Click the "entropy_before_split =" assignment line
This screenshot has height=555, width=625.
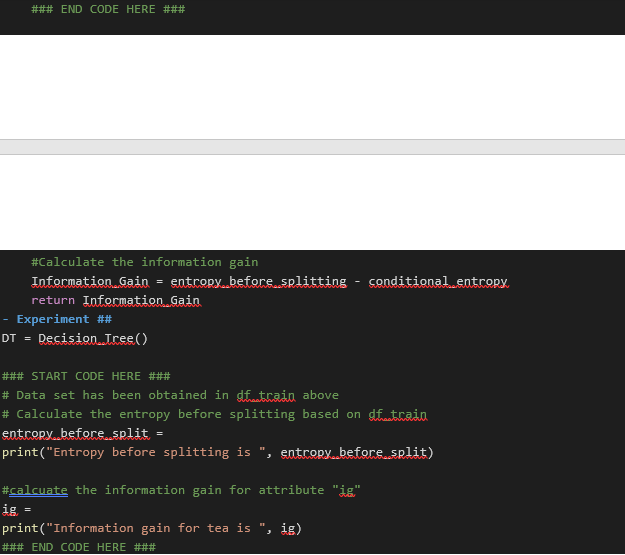click(x=83, y=433)
